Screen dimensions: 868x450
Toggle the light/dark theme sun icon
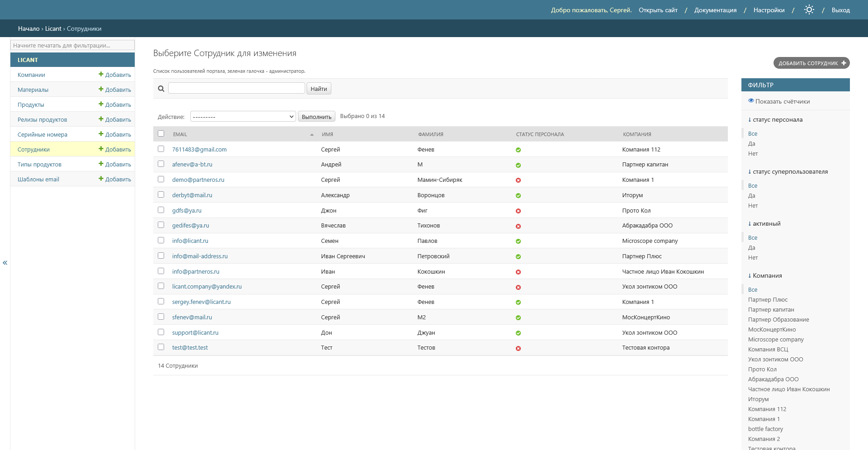tap(809, 9)
